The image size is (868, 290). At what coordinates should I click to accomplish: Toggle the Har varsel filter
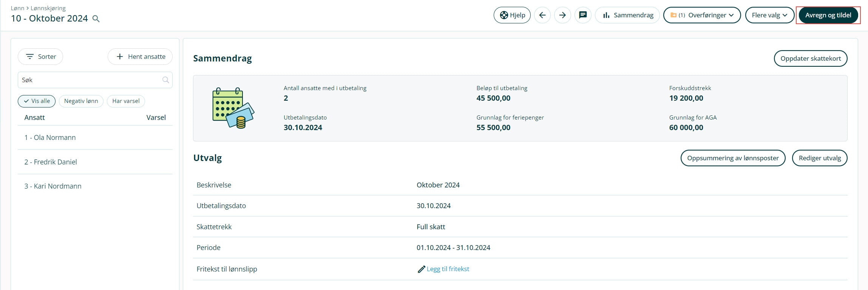(x=126, y=101)
